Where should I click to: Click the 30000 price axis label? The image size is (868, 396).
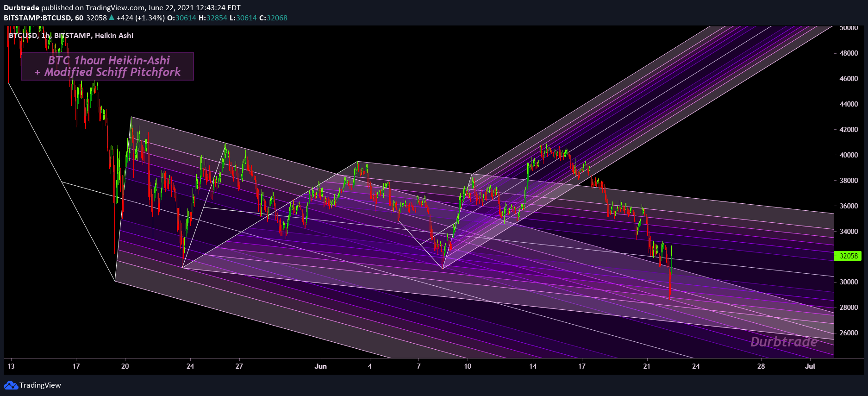pyautogui.click(x=849, y=282)
